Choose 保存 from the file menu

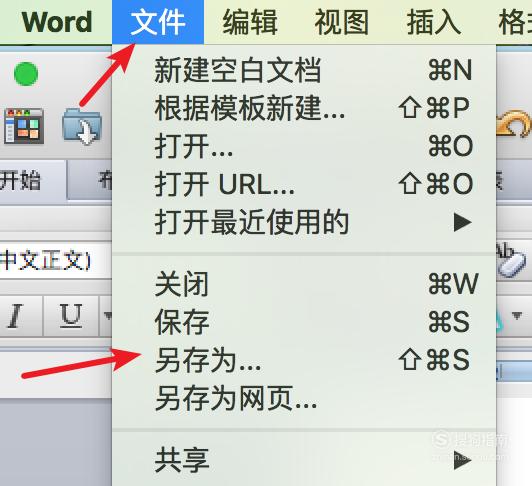[x=304, y=322]
